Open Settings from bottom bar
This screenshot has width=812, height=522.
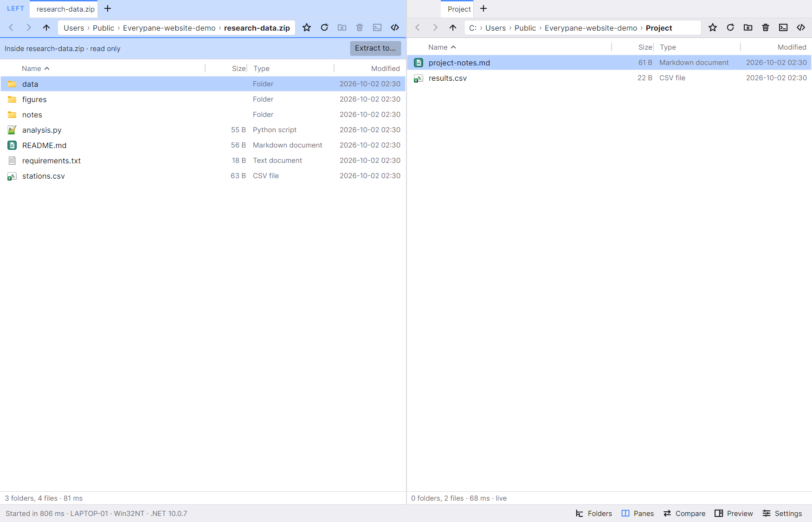click(x=782, y=513)
